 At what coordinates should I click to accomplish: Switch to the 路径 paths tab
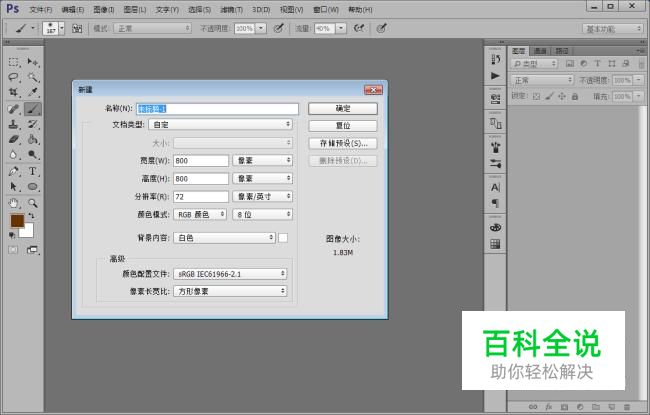562,51
